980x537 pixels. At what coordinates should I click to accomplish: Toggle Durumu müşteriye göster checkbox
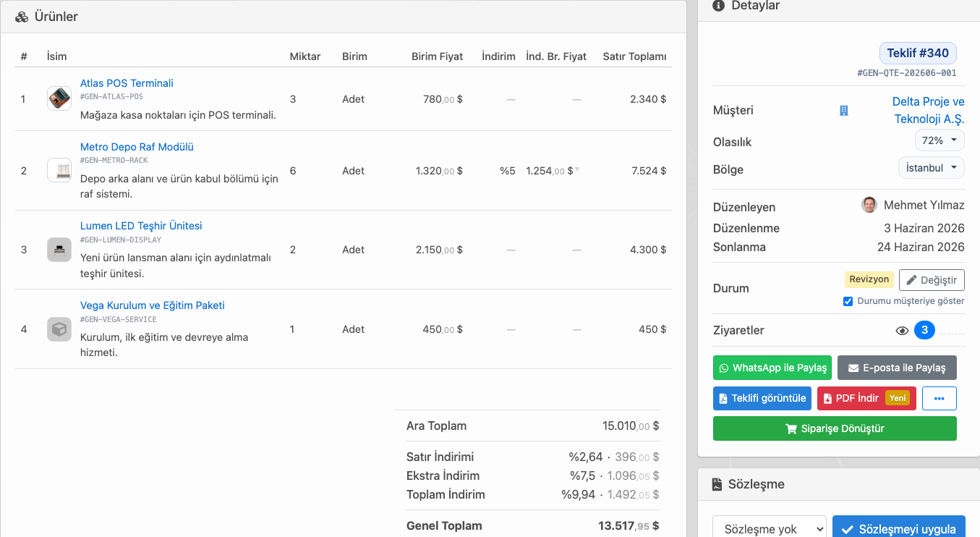tap(848, 301)
